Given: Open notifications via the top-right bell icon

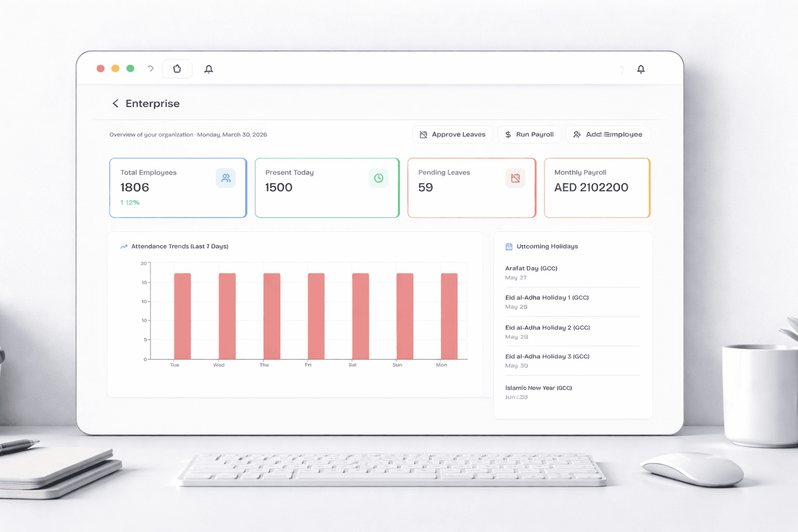Looking at the screenshot, I should [641, 69].
